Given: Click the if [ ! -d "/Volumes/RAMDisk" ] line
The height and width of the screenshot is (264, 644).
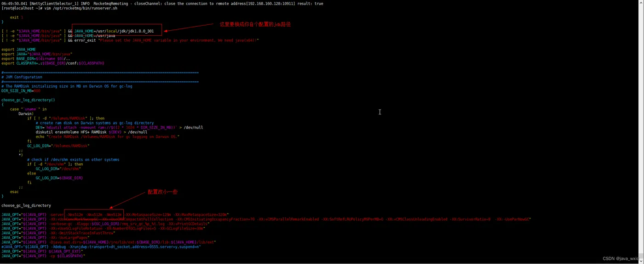Looking at the screenshot, I should pyautogui.click(x=66, y=118).
